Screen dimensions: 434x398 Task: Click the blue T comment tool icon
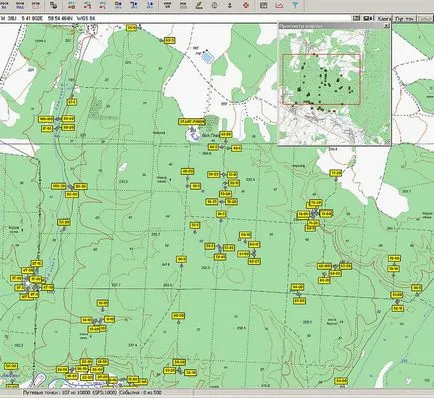point(134,5)
